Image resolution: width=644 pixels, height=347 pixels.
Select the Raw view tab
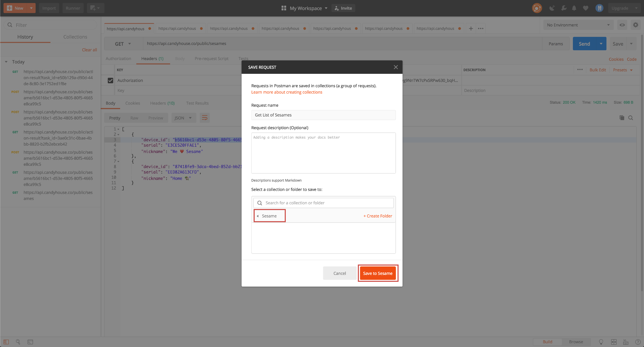pos(134,118)
